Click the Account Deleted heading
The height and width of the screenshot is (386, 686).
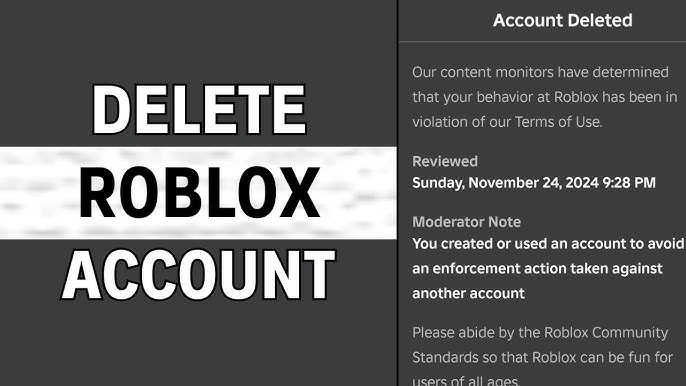[563, 21]
